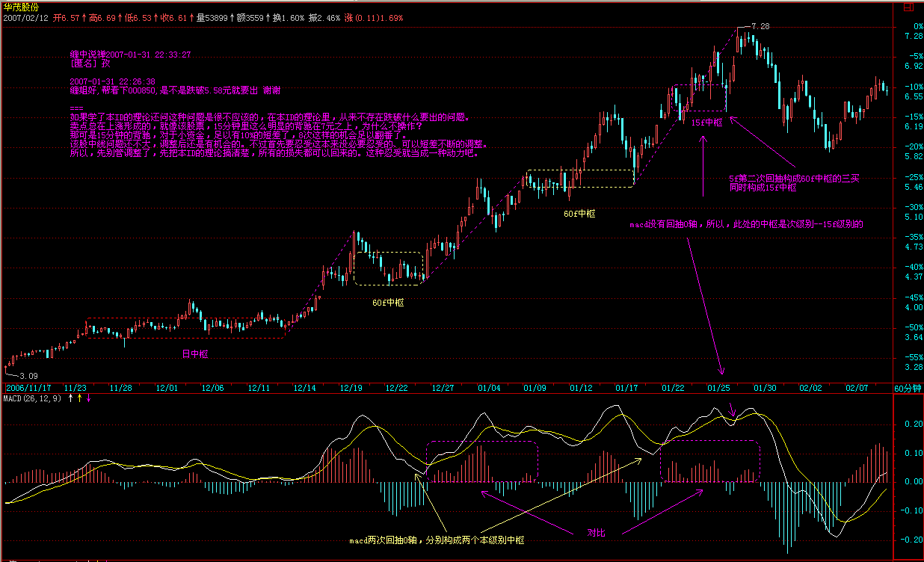Select the 60分钟 period label
Screen dimensions: 924x562
tap(908, 388)
